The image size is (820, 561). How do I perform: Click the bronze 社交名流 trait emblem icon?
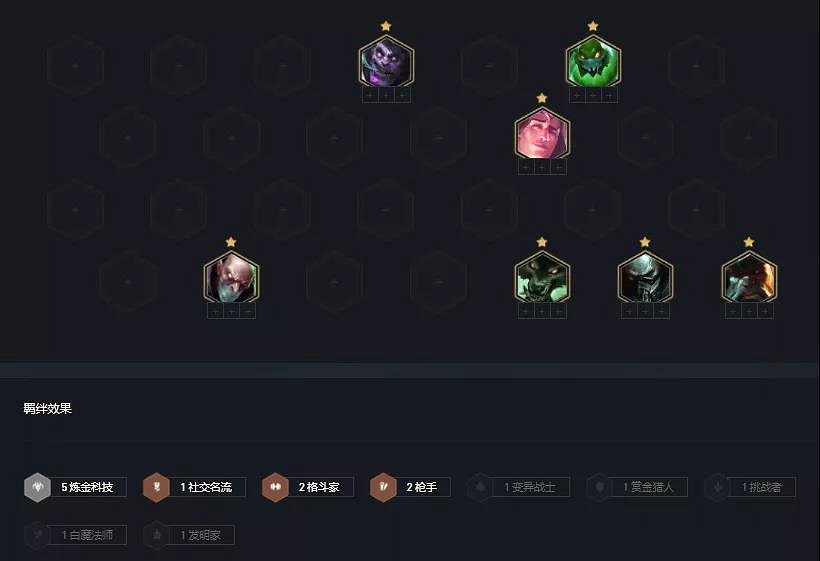coord(156,487)
